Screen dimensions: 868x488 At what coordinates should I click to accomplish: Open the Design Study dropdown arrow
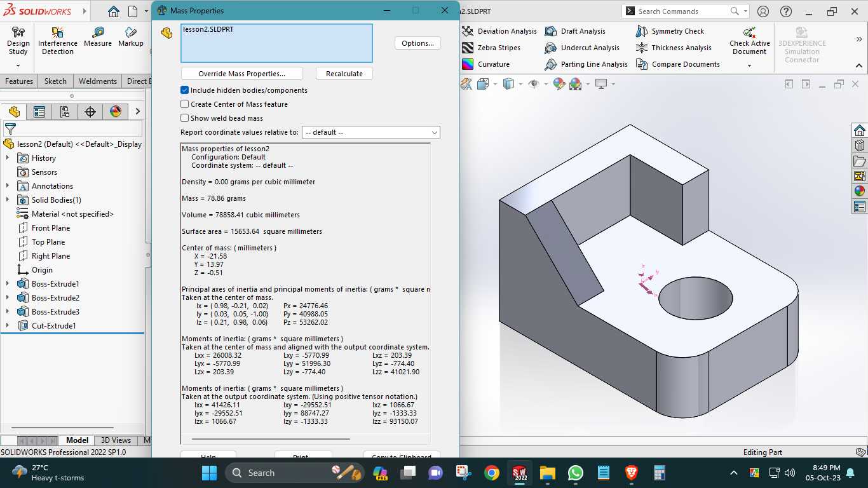coord(18,65)
